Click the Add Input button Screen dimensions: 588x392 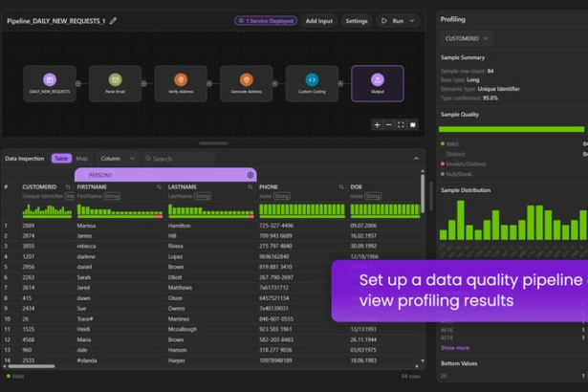318,21
